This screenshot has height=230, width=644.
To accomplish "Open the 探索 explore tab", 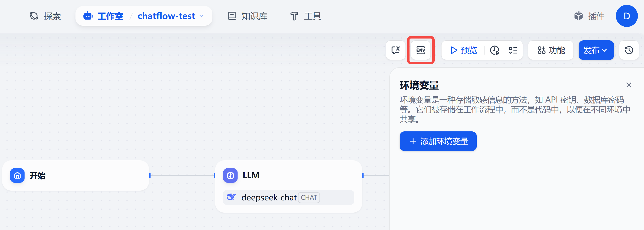I will [x=46, y=16].
